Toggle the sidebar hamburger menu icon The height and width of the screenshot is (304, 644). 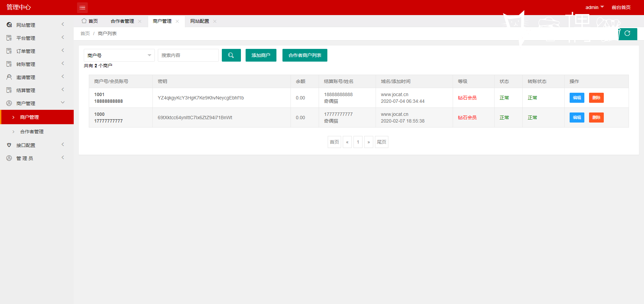82,7
